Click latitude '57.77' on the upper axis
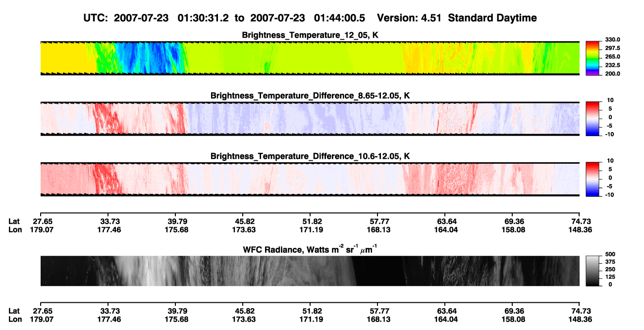 pos(379,221)
